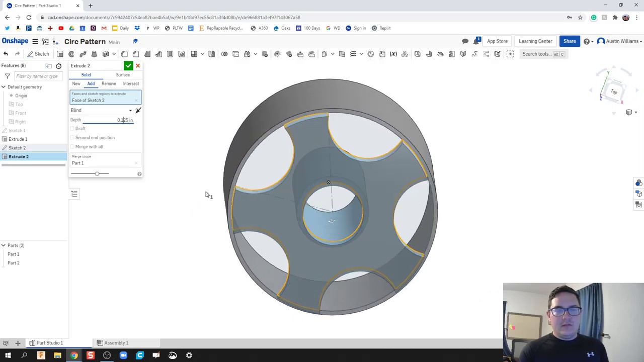
Task: Open the Learning Center link
Action: pyautogui.click(x=535, y=41)
